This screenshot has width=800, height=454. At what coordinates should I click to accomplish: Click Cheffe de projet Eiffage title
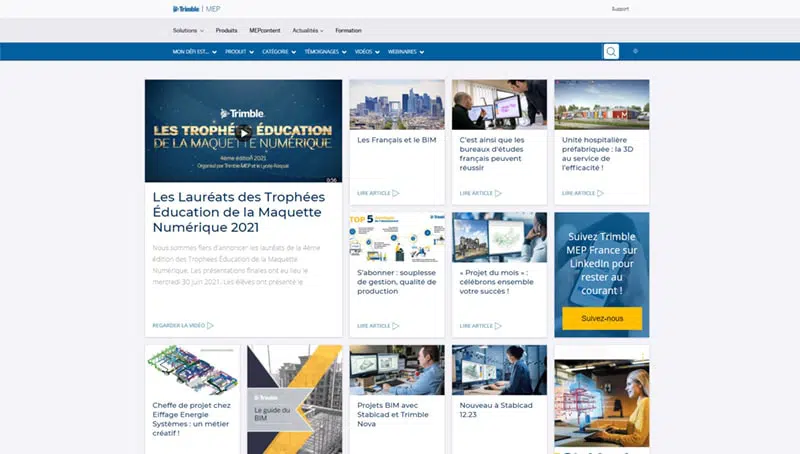[x=191, y=419]
